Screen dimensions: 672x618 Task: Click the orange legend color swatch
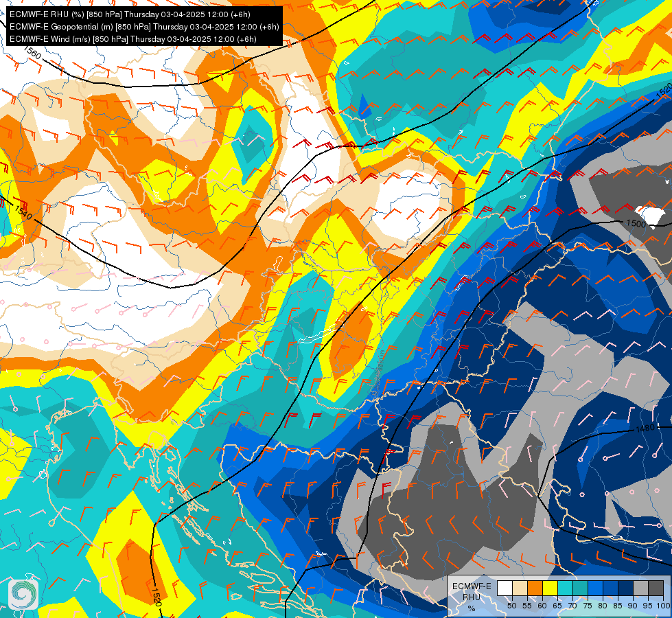point(535,588)
